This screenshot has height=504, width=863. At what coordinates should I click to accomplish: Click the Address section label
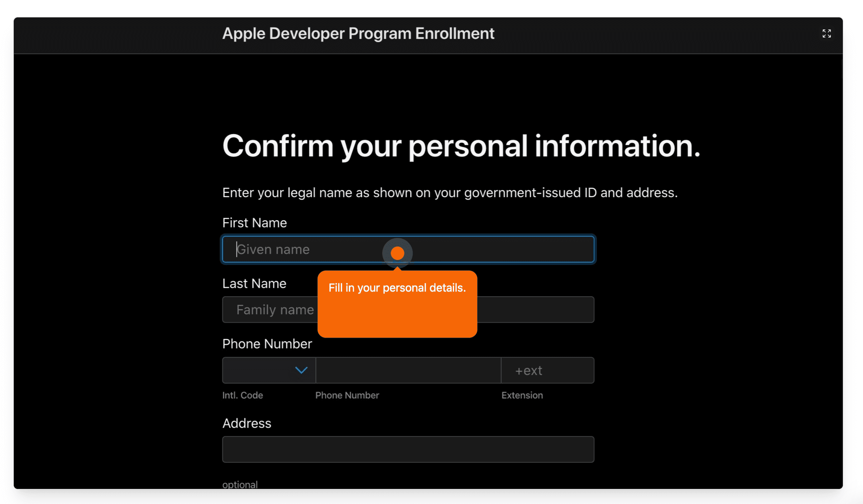pyautogui.click(x=246, y=423)
